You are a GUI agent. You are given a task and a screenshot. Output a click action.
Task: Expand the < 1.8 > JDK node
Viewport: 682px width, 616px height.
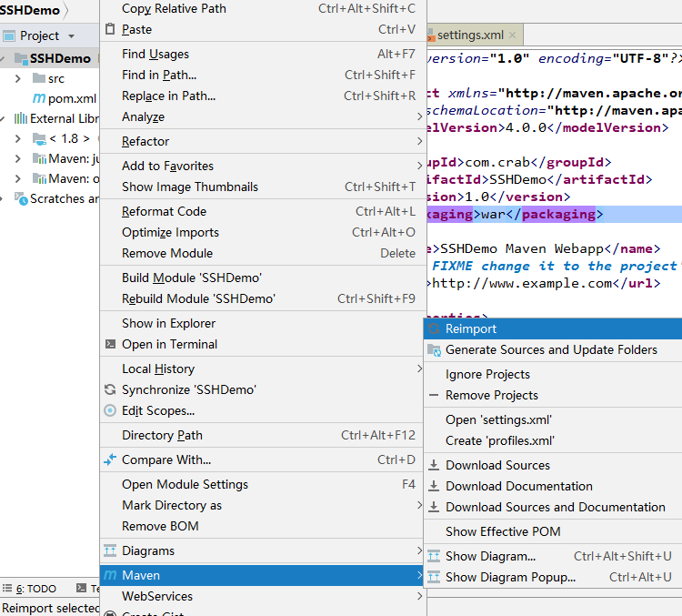(17, 138)
